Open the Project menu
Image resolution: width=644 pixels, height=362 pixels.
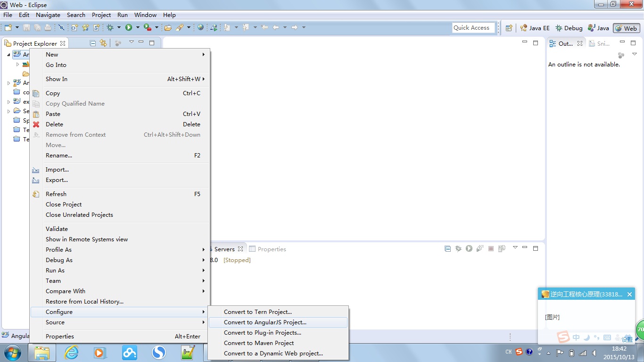click(x=101, y=15)
